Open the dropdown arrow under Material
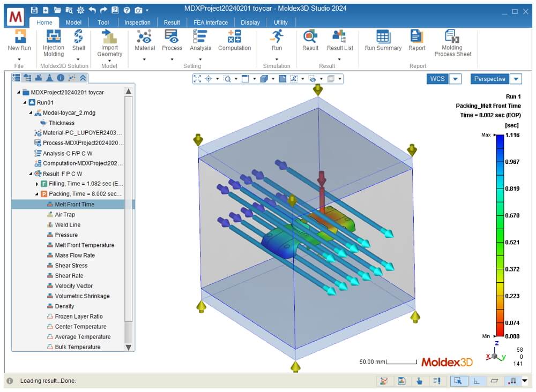Screen dimensions: 536x392 (145, 59)
